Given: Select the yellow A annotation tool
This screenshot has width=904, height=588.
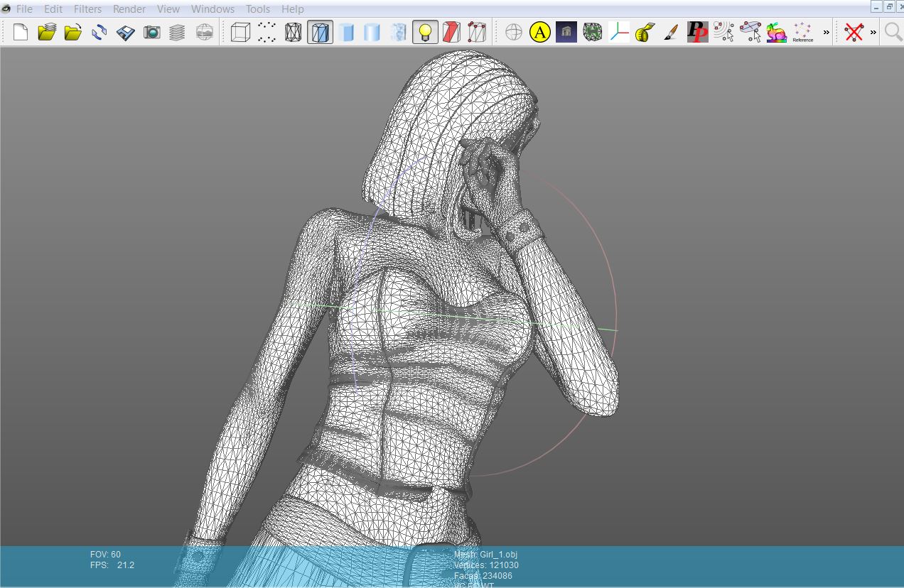Looking at the screenshot, I should coord(540,32).
